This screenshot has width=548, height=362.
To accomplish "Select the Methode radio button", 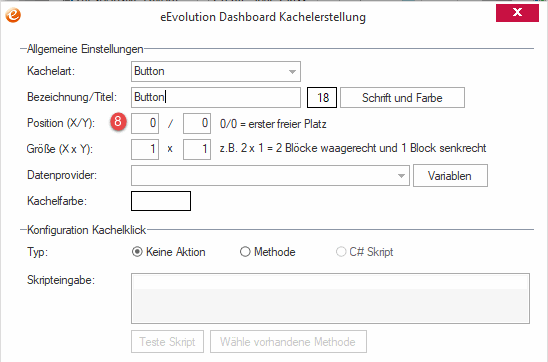I will tap(245, 252).
